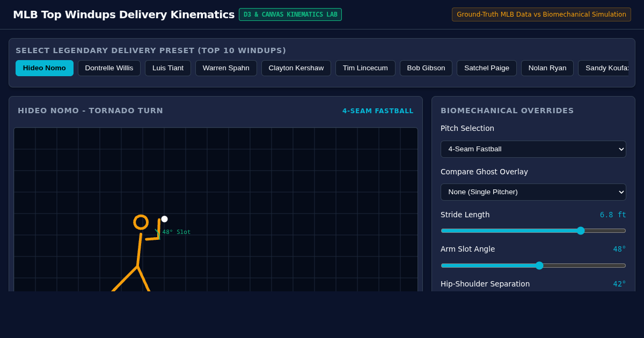Open the Pitch Selection dropdown
This screenshot has height=338, width=644.
[x=533, y=149]
